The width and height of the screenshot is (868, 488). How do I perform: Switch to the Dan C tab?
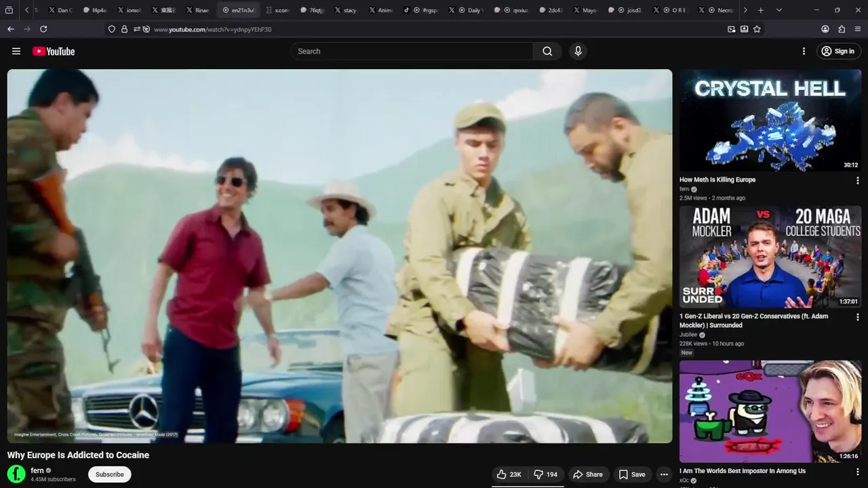click(x=60, y=10)
